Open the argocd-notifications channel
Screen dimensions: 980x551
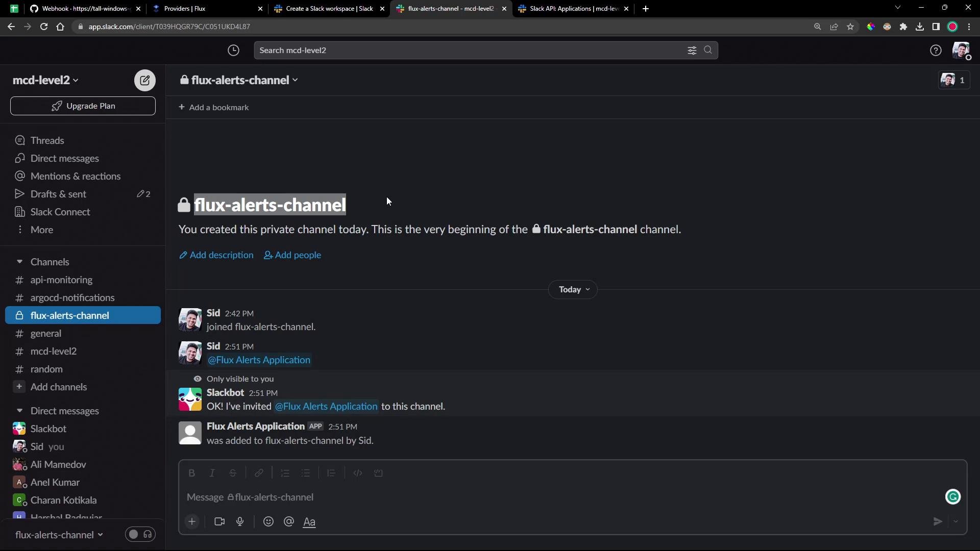[83, 297]
